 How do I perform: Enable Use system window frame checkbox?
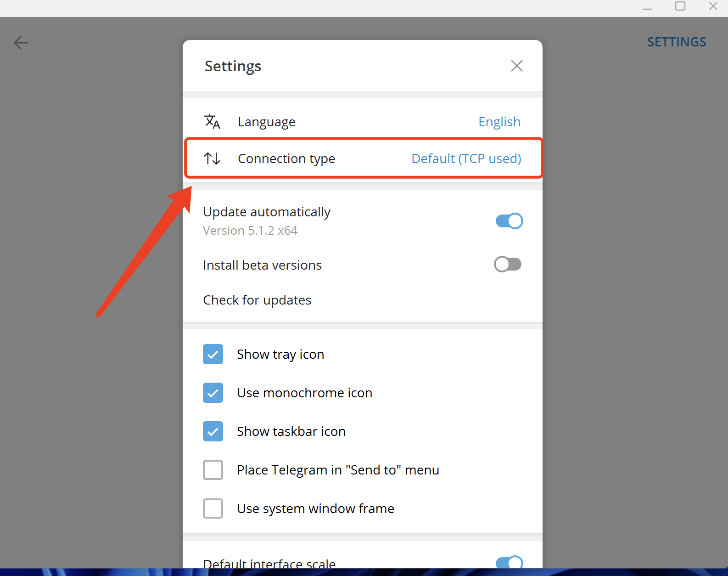213,508
